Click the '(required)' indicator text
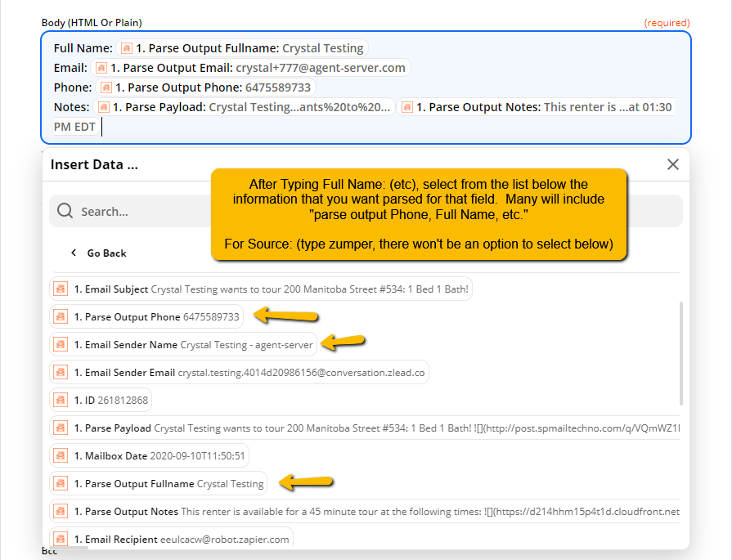732x560 pixels. click(667, 22)
